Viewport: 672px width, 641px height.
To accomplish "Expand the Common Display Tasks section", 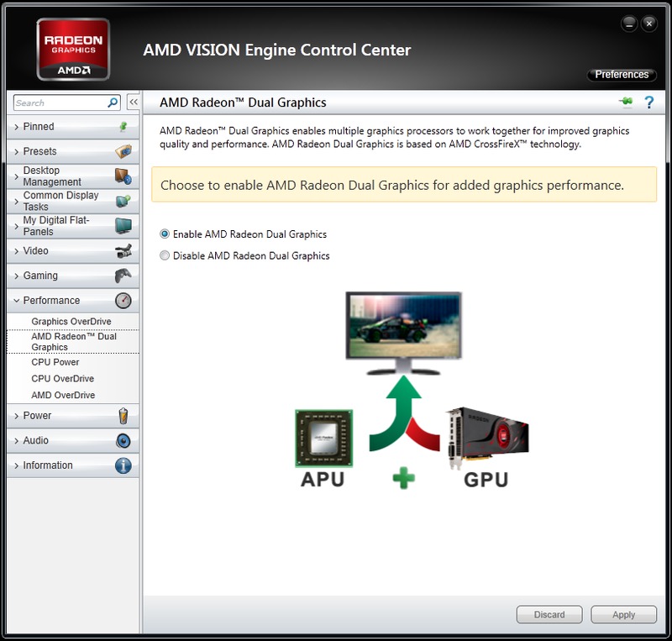I will coord(73,201).
